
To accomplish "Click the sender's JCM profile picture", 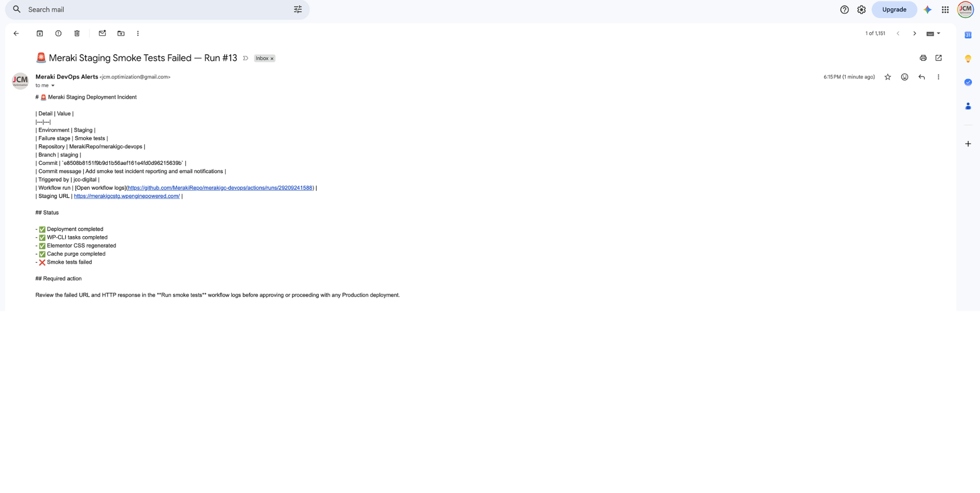I will (x=20, y=81).
